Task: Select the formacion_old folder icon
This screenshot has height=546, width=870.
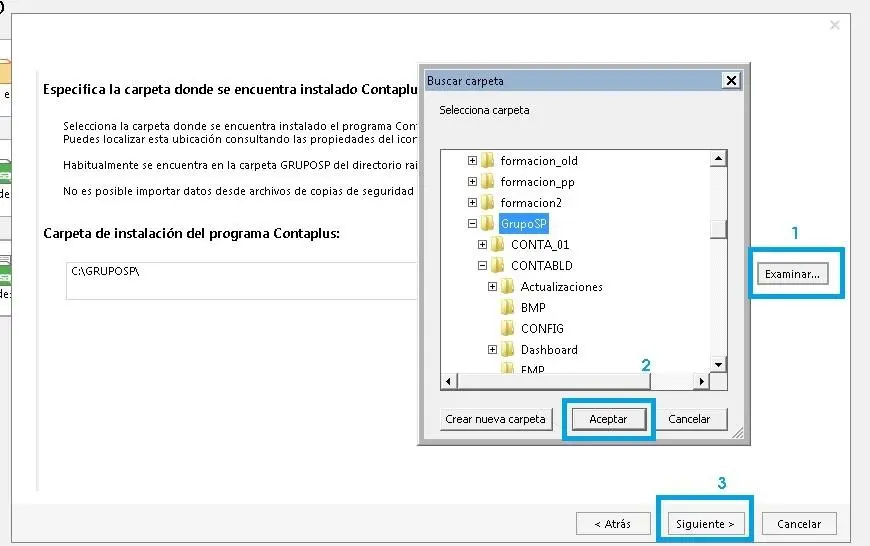Action: coord(488,160)
